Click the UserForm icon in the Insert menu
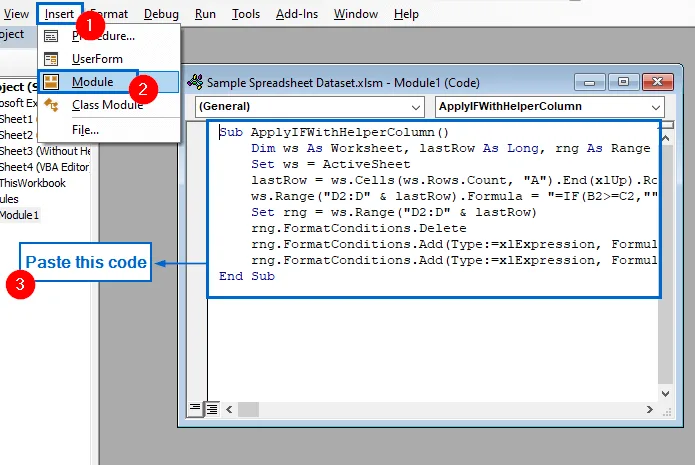 pos(51,59)
